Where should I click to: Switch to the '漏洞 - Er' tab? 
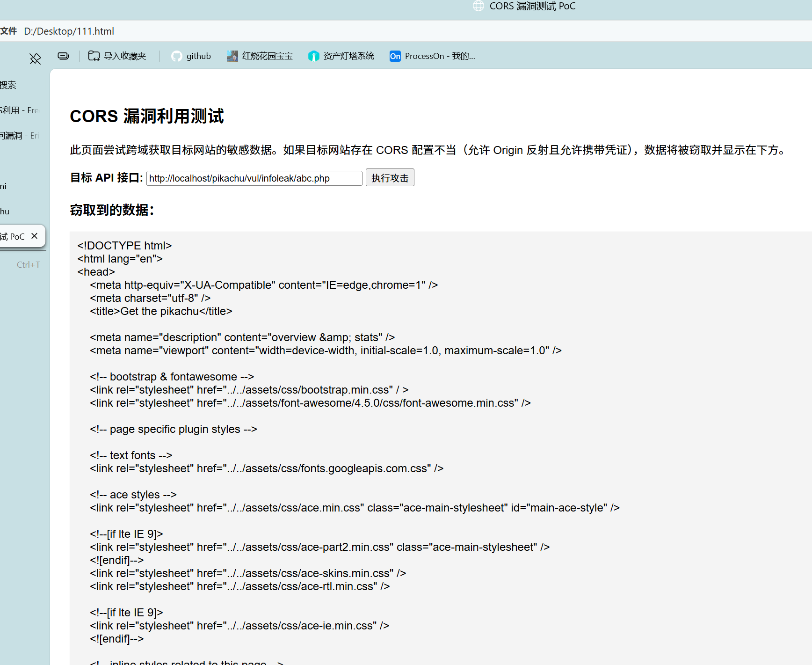coord(19,136)
